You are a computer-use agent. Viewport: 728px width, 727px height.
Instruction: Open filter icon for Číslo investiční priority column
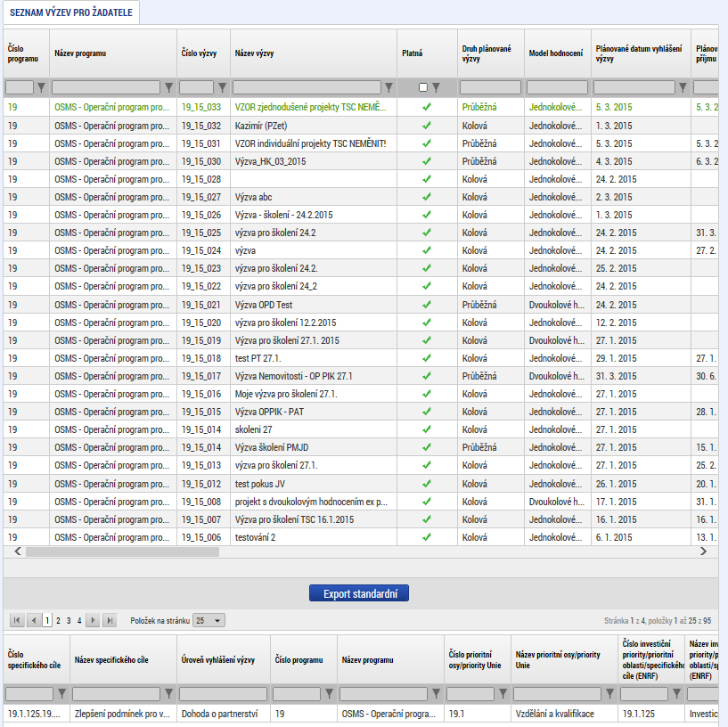677,693
